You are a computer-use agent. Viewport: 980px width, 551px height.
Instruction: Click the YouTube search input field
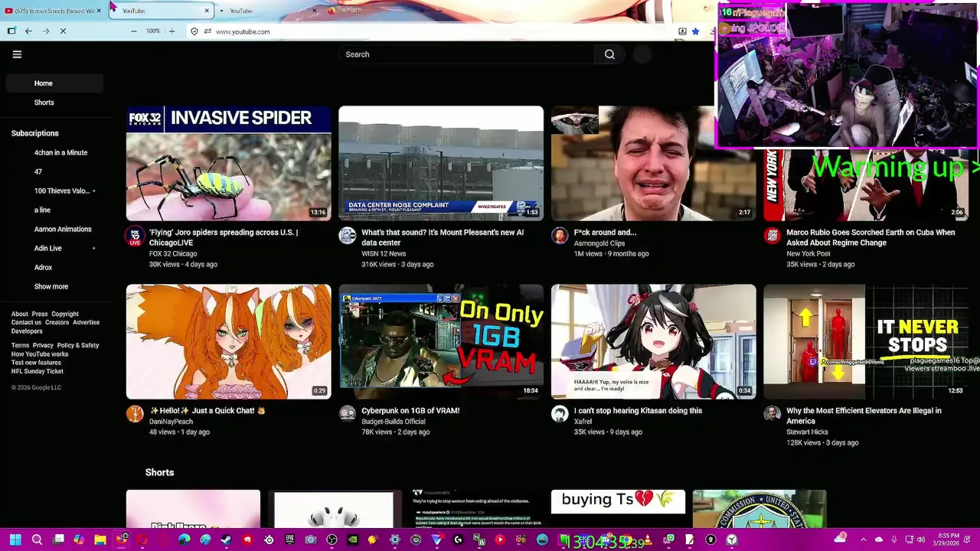(466, 54)
